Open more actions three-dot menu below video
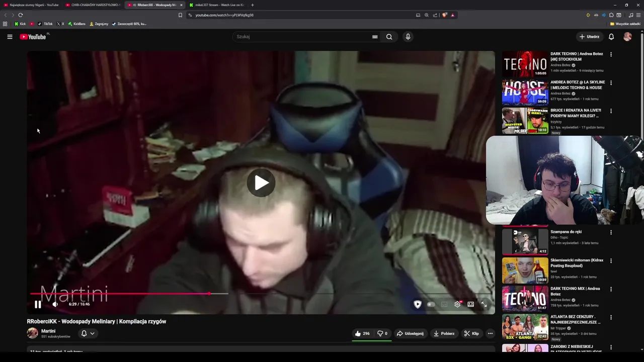 coord(490,333)
